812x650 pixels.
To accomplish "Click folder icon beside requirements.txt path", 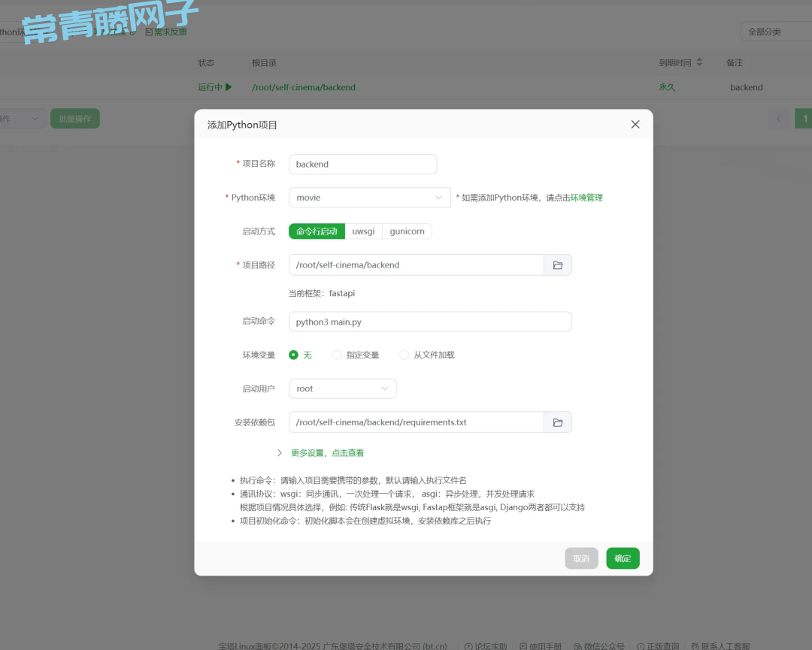I will [x=558, y=422].
